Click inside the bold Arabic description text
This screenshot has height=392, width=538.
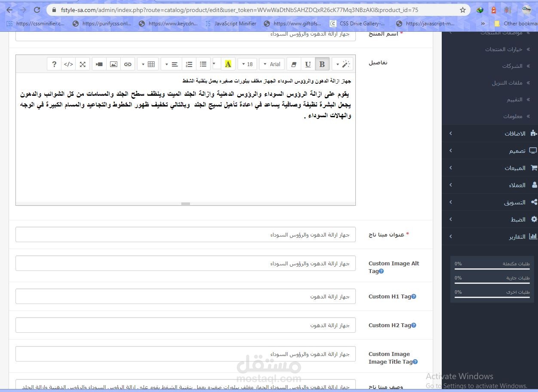tap(185, 104)
